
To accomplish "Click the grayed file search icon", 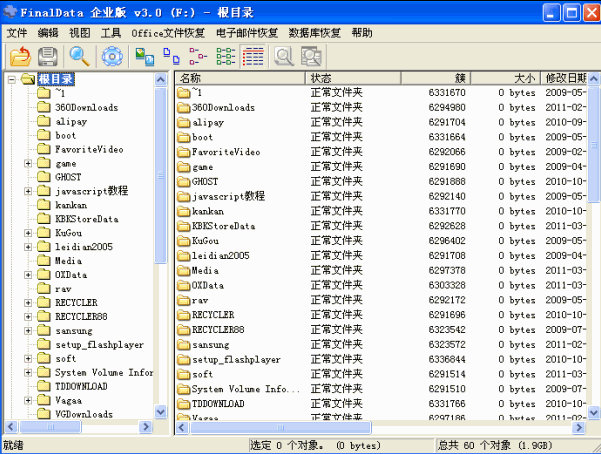I will (x=284, y=57).
